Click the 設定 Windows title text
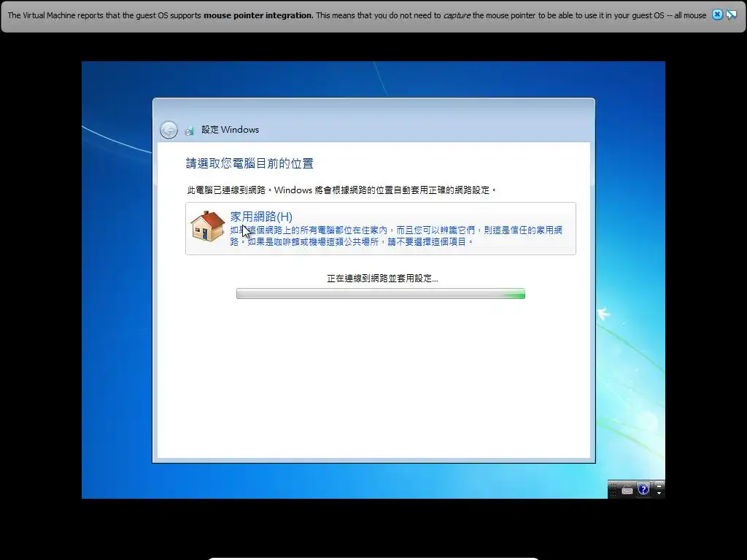 click(230, 130)
